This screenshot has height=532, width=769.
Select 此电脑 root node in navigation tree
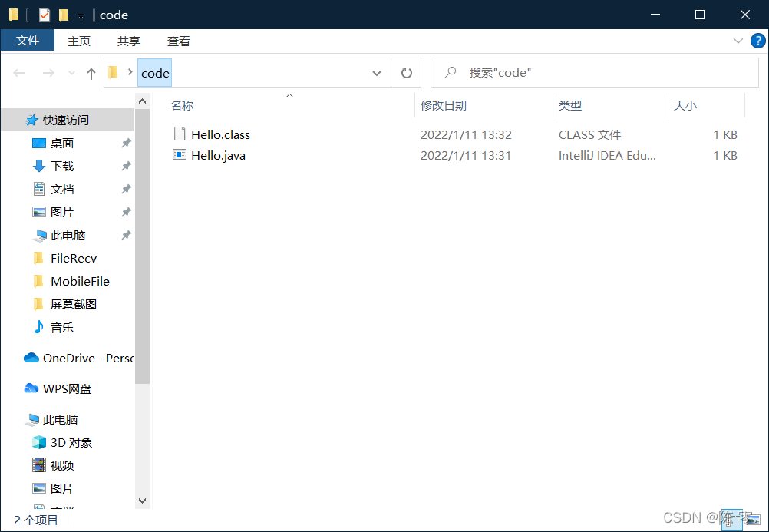point(60,420)
